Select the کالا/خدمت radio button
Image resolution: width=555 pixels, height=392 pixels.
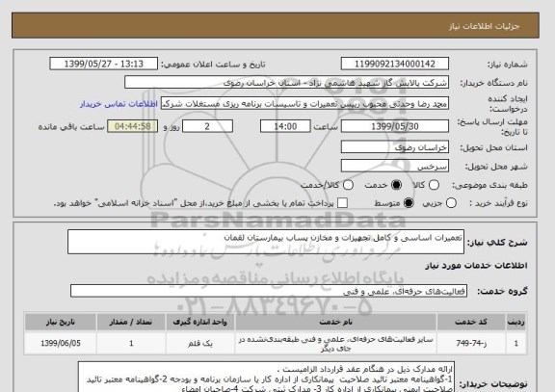point(348,185)
